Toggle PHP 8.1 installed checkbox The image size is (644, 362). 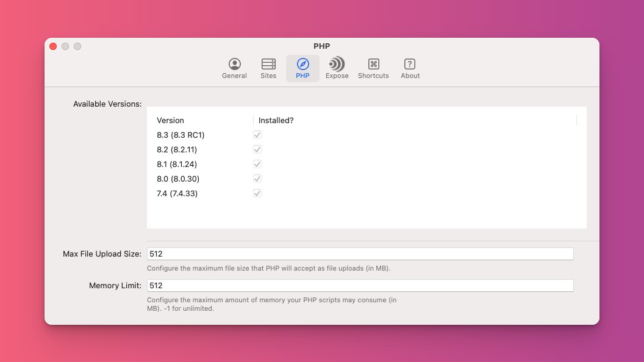257,163
